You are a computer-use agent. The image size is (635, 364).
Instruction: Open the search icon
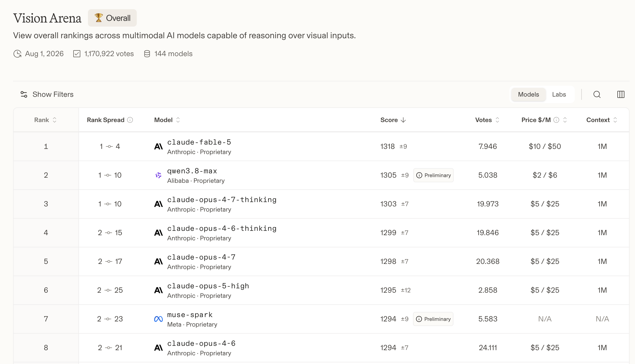coord(597,94)
